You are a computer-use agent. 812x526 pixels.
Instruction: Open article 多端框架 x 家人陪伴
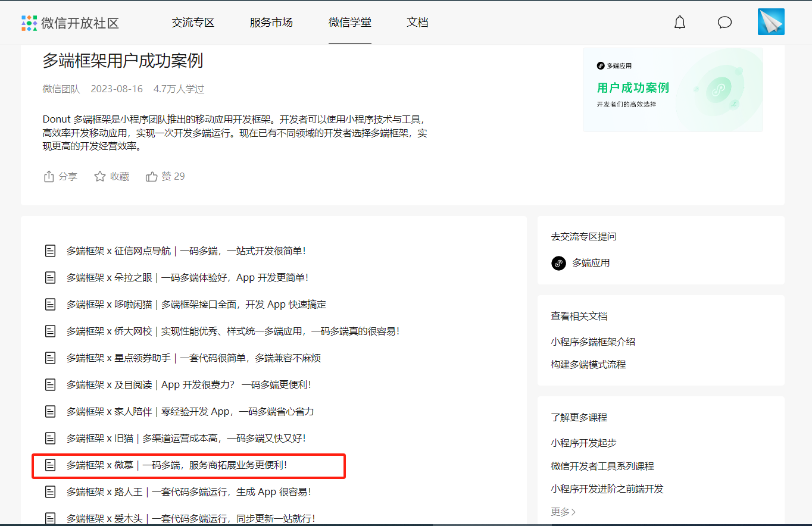coord(190,412)
